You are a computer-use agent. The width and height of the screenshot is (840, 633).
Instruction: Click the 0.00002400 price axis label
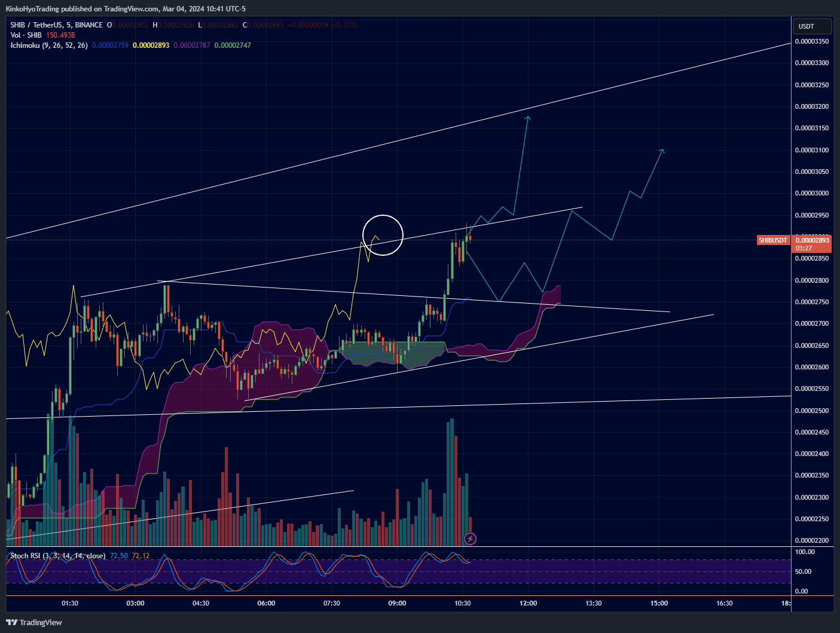812,454
